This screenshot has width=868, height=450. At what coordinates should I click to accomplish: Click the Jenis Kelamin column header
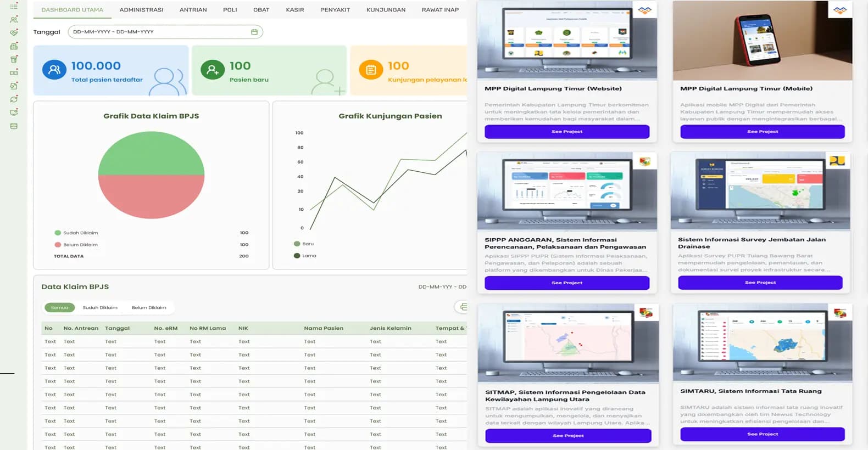pyautogui.click(x=391, y=328)
